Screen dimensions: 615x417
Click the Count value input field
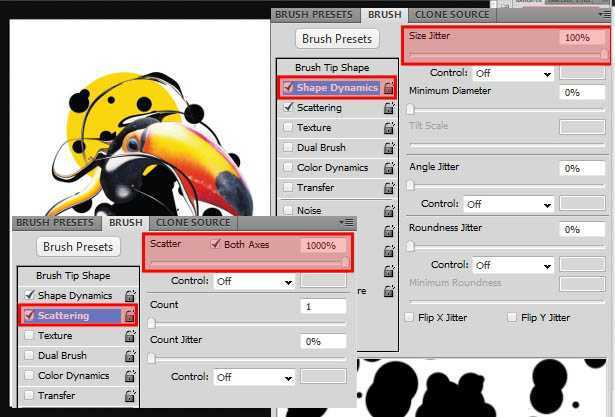(323, 306)
